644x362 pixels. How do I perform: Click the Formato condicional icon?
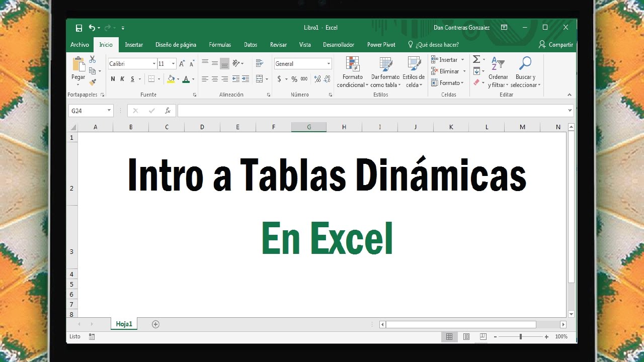point(353,64)
